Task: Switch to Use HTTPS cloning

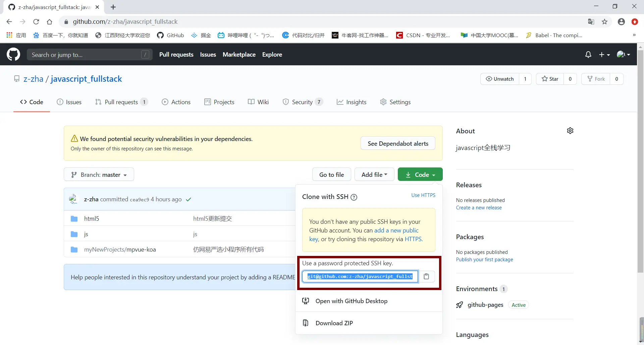Action: pos(423,195)
